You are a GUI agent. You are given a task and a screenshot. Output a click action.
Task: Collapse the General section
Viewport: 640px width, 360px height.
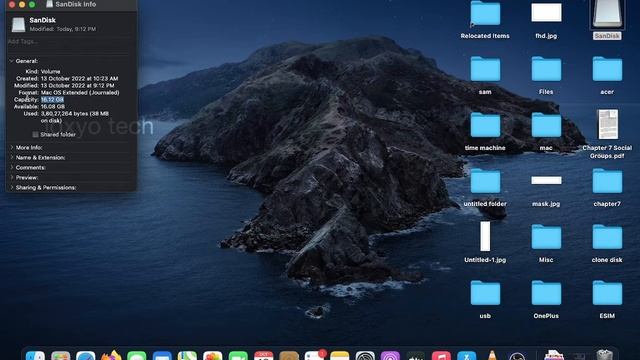tap(11, 61)
